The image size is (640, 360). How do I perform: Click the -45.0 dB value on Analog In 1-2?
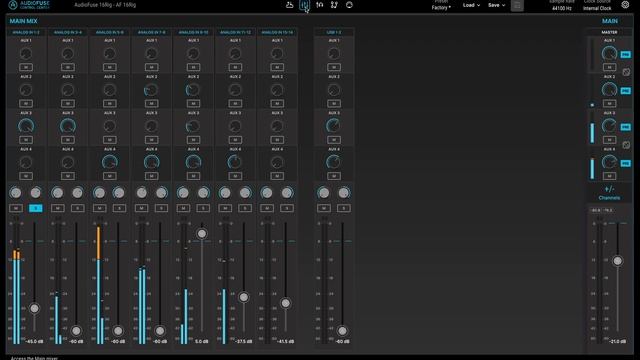(34, 341)
